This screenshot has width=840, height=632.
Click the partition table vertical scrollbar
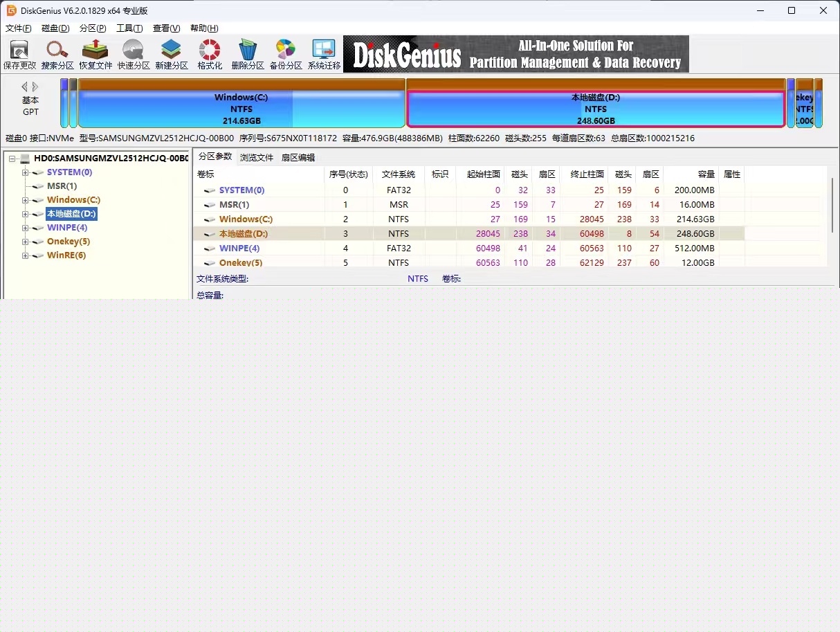pyautogui.click(x=832, y=205)
